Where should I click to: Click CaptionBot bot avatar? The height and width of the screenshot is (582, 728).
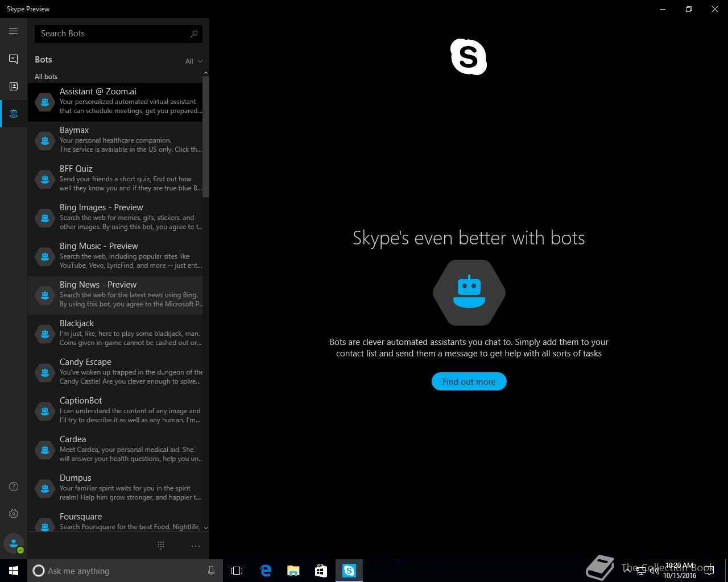coord(45,411)
